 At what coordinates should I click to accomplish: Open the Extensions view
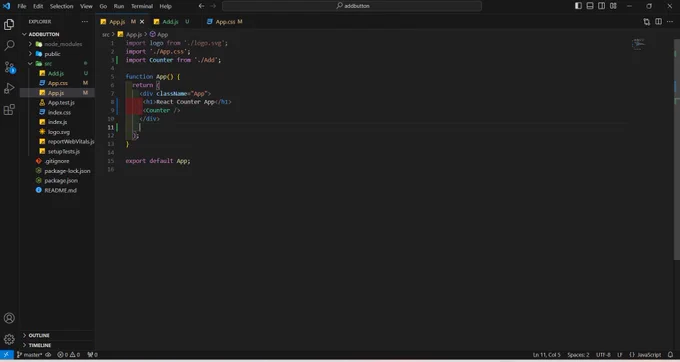9,110
